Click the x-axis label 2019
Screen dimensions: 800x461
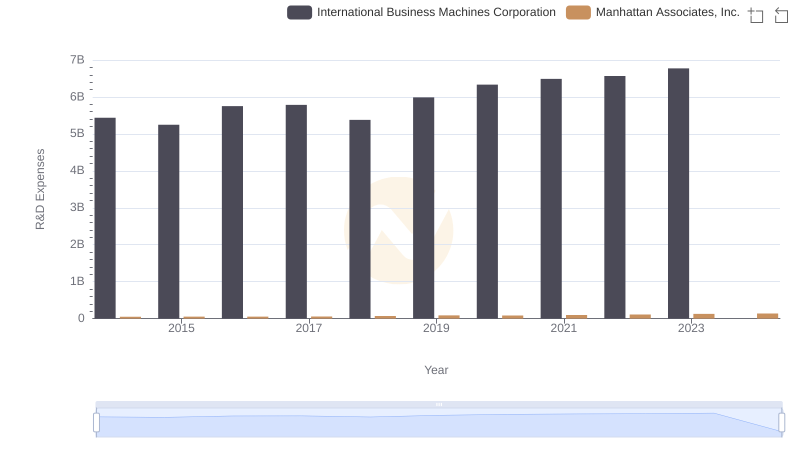tap(436, 328)
